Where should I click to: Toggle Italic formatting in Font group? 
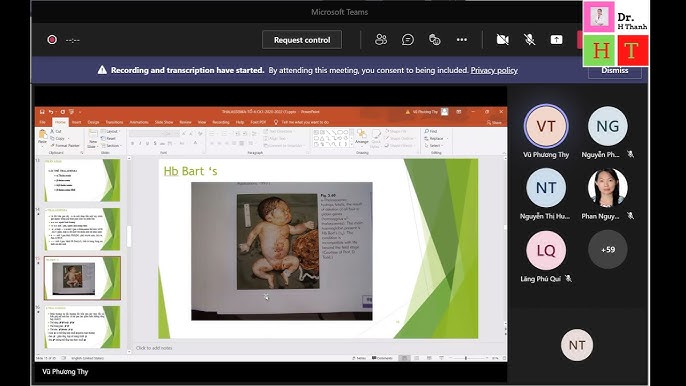(140, 144)
